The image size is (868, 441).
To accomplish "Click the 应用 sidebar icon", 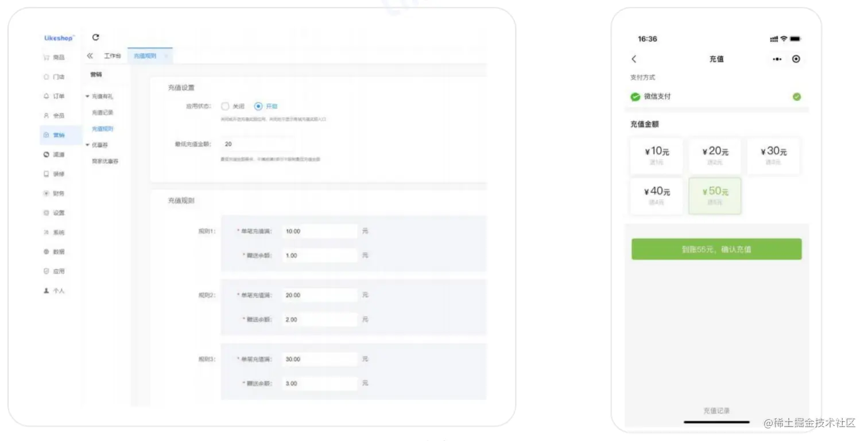I will (46, 271).
